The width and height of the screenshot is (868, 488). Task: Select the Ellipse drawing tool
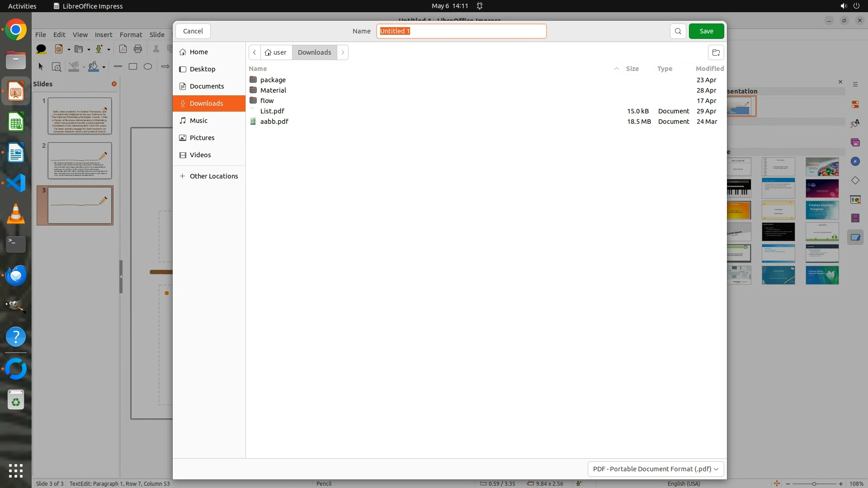[148, 66]
